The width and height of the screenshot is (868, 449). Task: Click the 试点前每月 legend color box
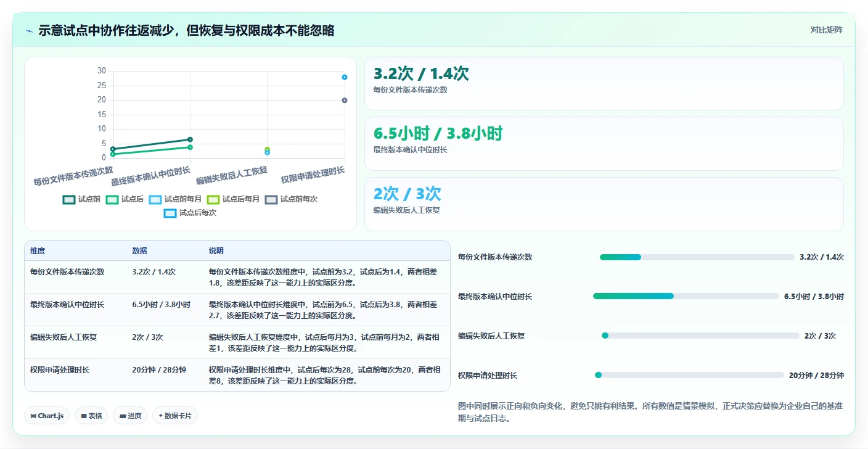tap(155, 199)
